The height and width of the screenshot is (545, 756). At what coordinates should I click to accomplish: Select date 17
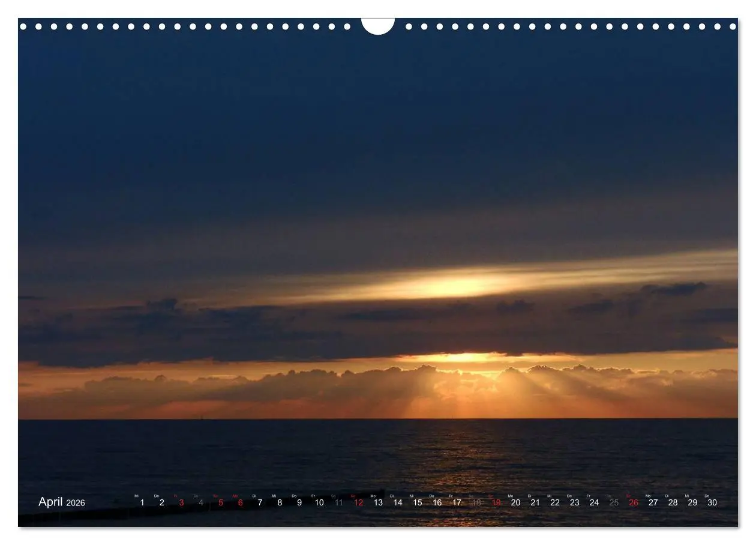457,502
